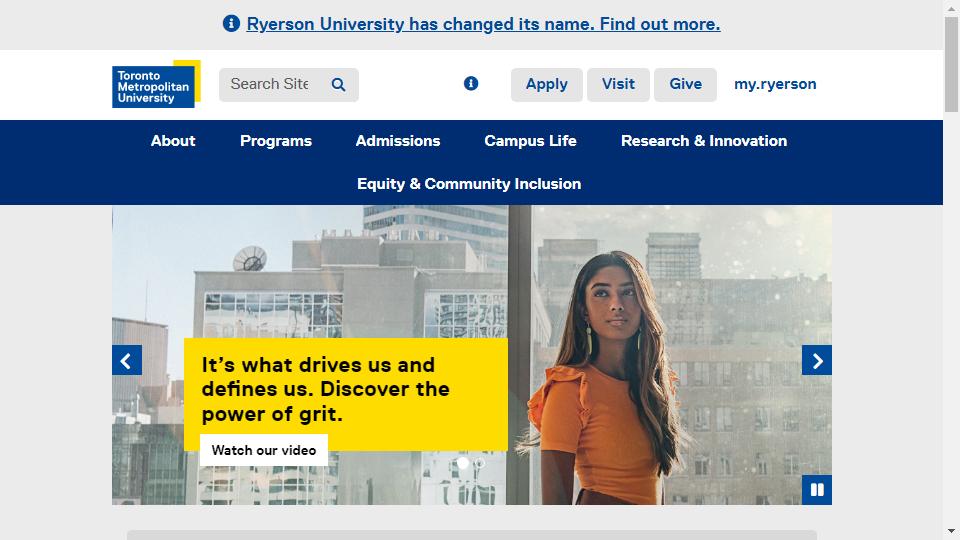Click the Give button
The image size is (960, 540).
pyautogui.click(x=685, y=84)
